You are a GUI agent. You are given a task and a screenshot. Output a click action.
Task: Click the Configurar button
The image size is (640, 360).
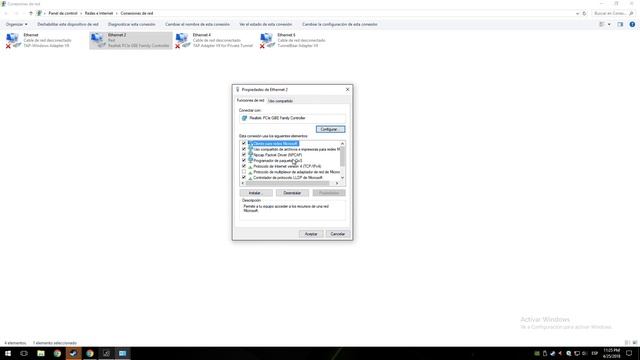tap(330, 129)
